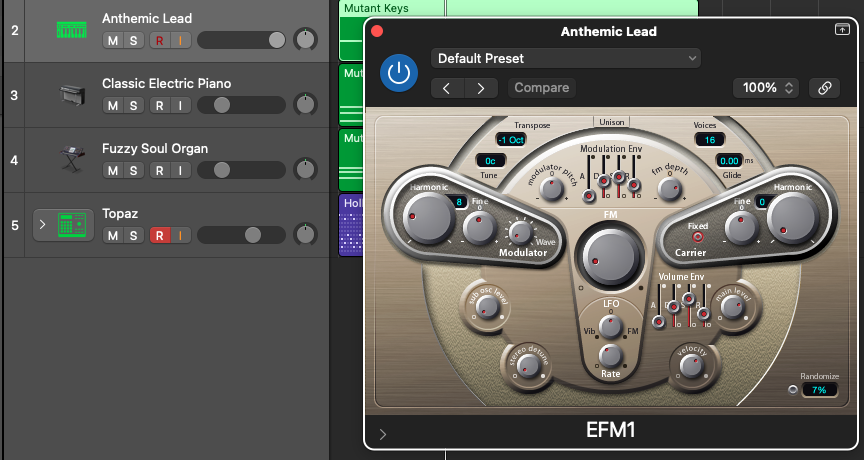Click the Unison button in EFM1
864x460 pixels.
pyautogui.click(x=612, y=122)
